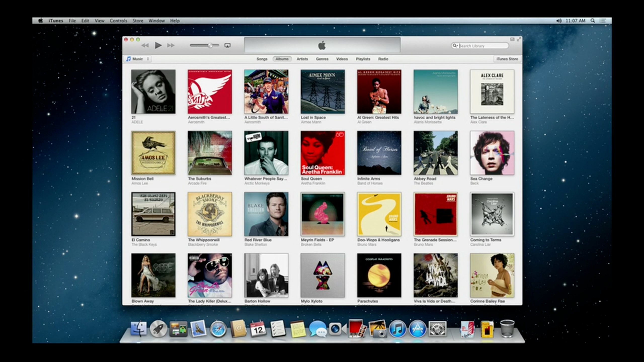Viewport: 644px width, 362px height.
Task: Switch to the Songs view
Action: coord(262,59)
